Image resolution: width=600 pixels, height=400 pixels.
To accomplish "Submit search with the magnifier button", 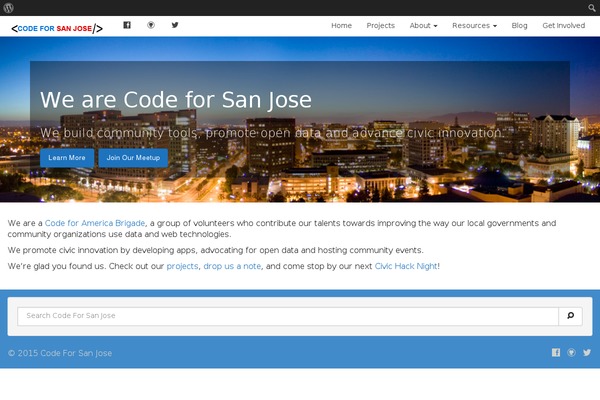I will click(x=571, y=316).
